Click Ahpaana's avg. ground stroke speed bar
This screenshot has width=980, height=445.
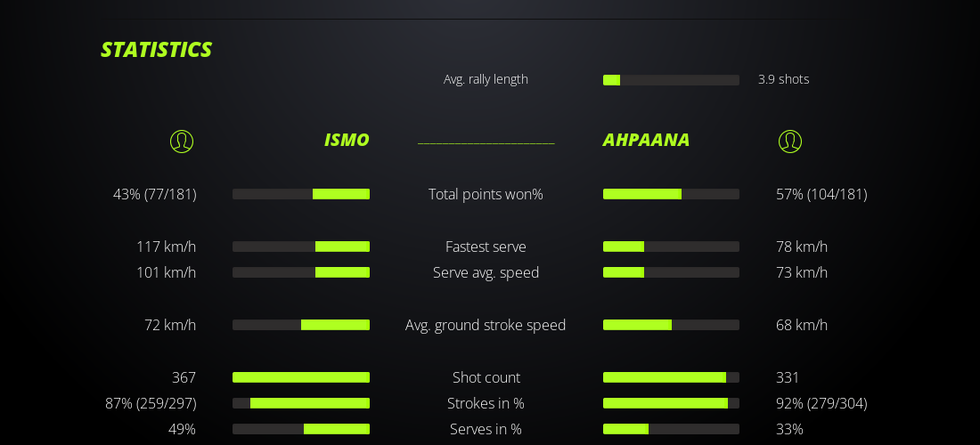point(671,325)
